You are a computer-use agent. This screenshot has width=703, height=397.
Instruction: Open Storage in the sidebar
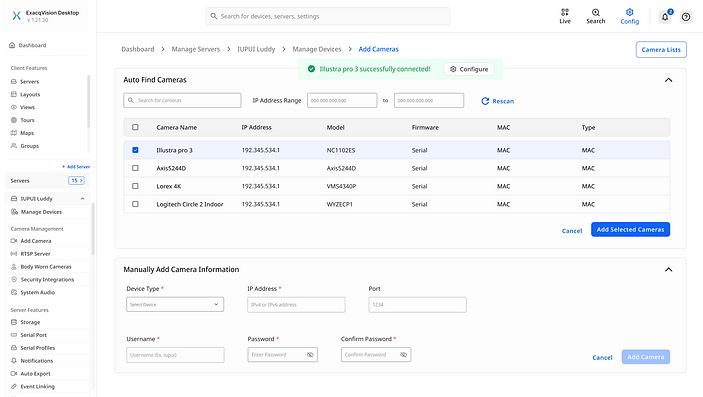30,322
